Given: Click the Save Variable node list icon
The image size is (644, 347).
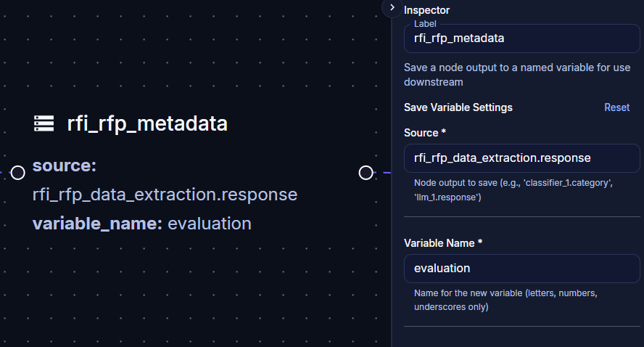Looking at the screenshot, I should coord(44,123).
